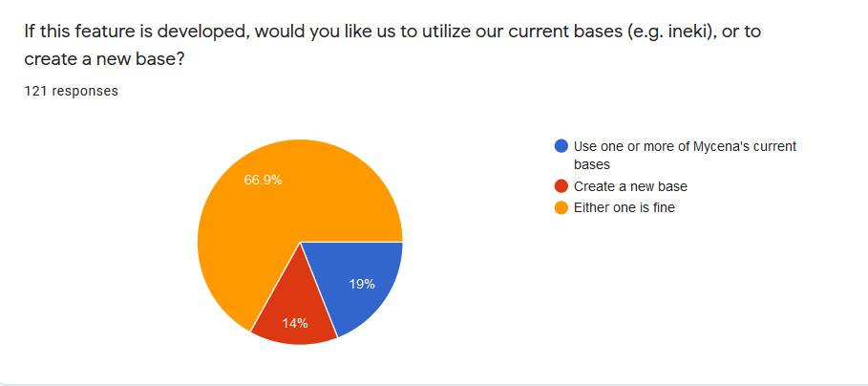Click the center point of the pie chart
Viewport: 868px width, 386px height.
300,242
